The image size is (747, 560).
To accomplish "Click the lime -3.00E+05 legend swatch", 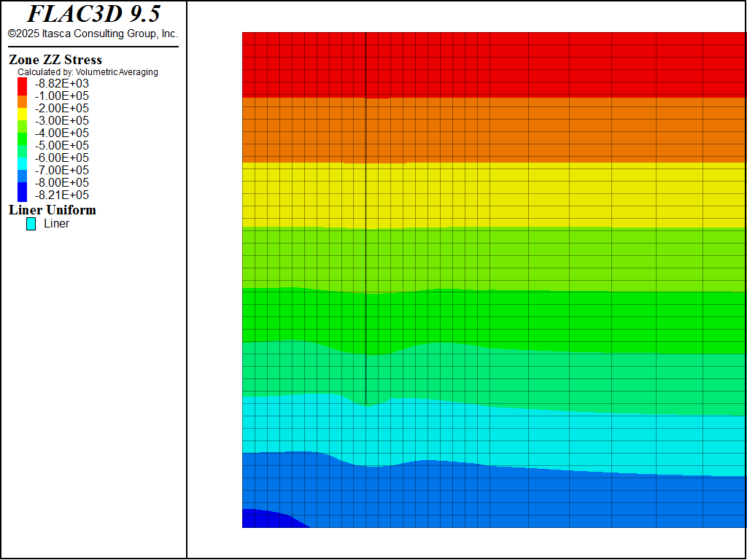I will pyautogui.click(x=23, y=127).
